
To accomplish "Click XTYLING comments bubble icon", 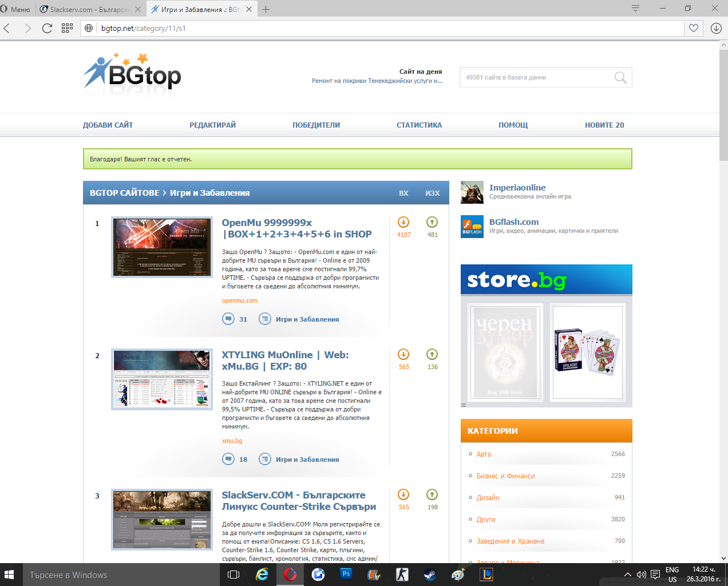I will tap(228, 459).
